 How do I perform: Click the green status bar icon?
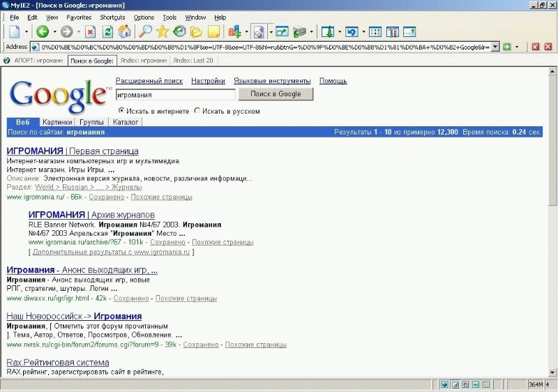[476, 384]
